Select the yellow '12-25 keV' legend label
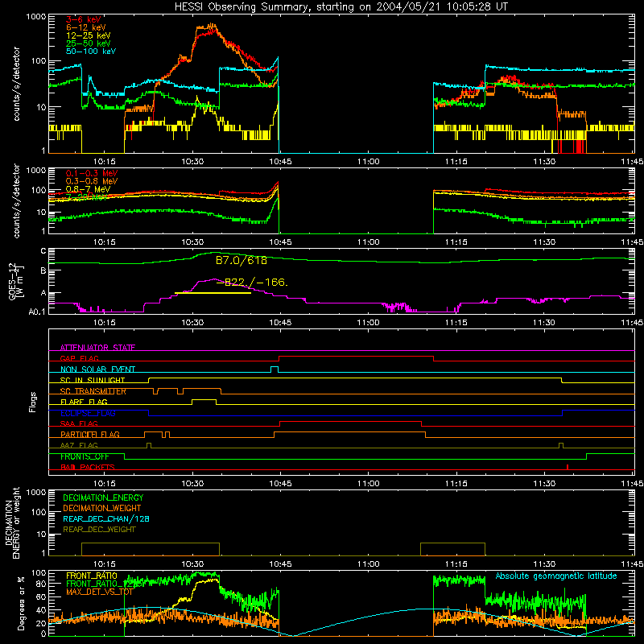This screenshot has height=644, width=644. (89, 35)
